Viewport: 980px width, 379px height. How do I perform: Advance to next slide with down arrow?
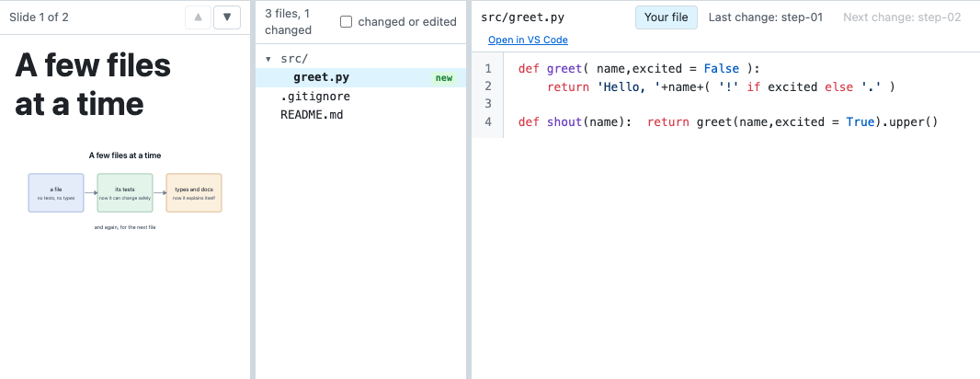[x=227, y=17]
